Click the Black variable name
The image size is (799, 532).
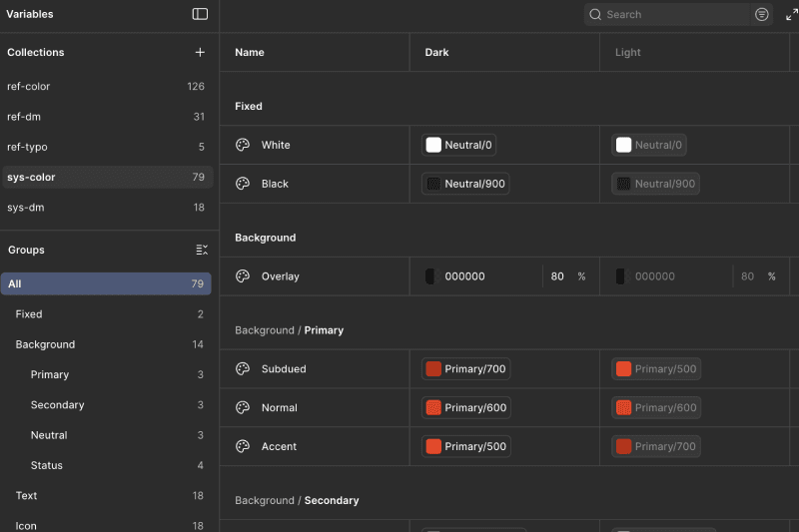click(x=275, y=184)
